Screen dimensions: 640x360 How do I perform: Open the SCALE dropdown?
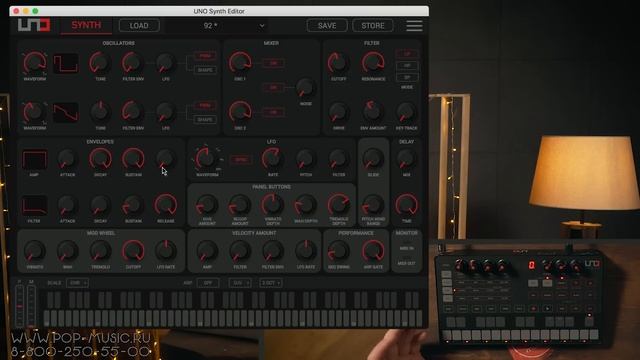[x=77, y=283]
